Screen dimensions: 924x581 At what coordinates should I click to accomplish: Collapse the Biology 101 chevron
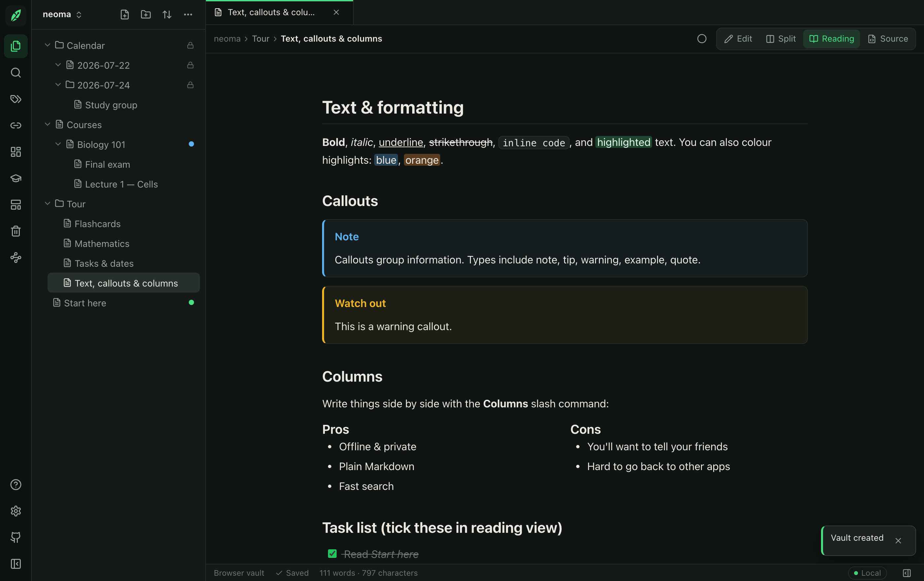58,144
